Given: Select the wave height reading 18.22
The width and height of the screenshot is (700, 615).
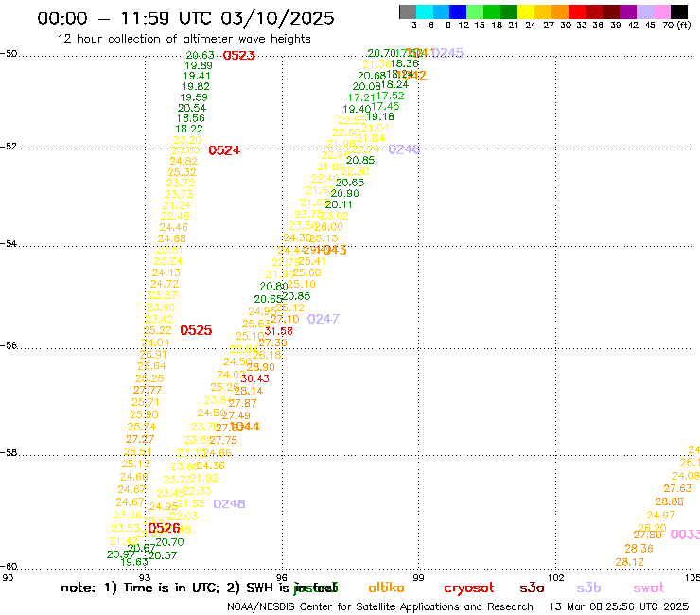Looking at the screenshot, I should (189, 129).
